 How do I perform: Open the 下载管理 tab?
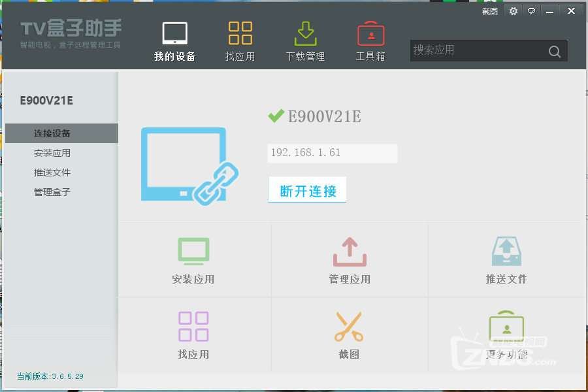[x=305, y=39]
